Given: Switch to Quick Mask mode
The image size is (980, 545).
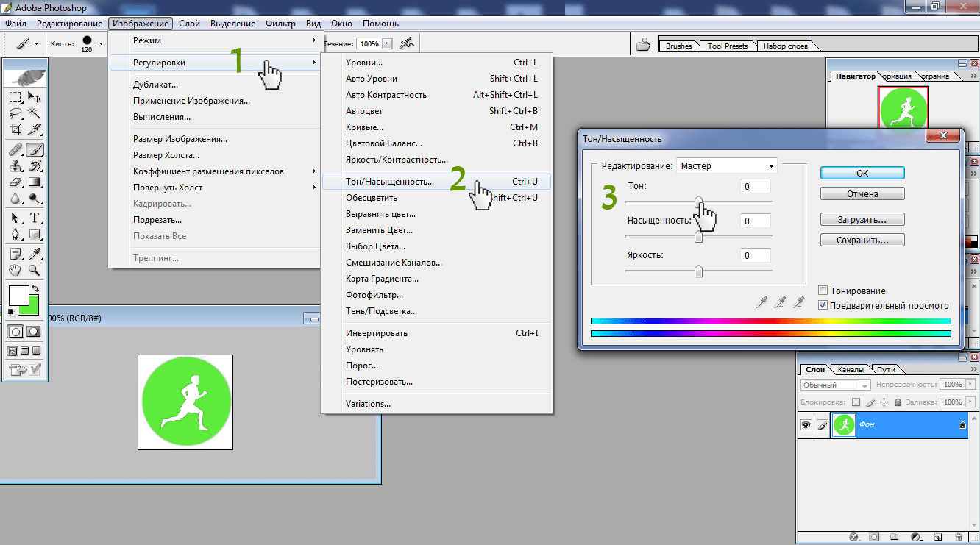Looking at the screenshot, I should pos(35,332).
